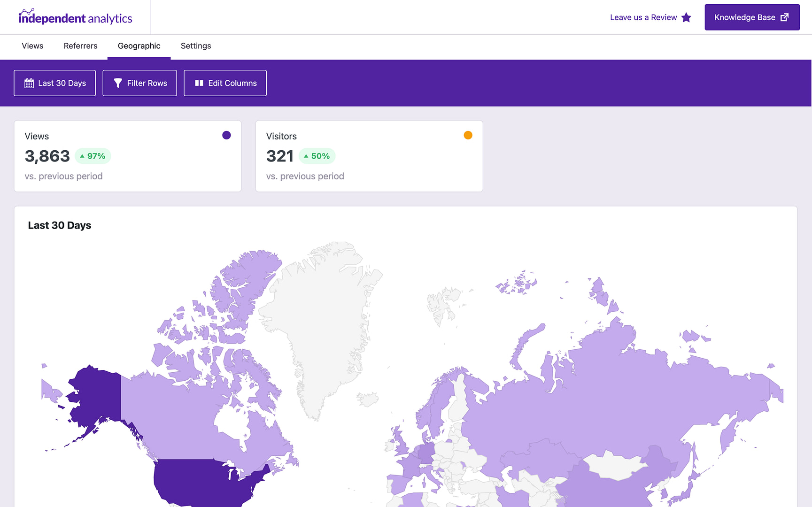Click the green up arrow beside 97%
The width and height of the screenshot is (812, 507).
[x=83, y=156]
